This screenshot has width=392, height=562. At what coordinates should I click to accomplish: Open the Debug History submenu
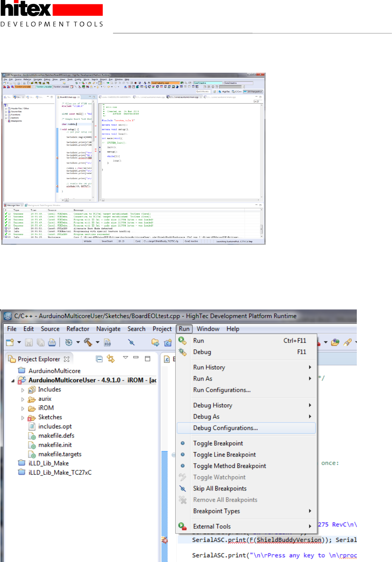(x=247, y=405)
